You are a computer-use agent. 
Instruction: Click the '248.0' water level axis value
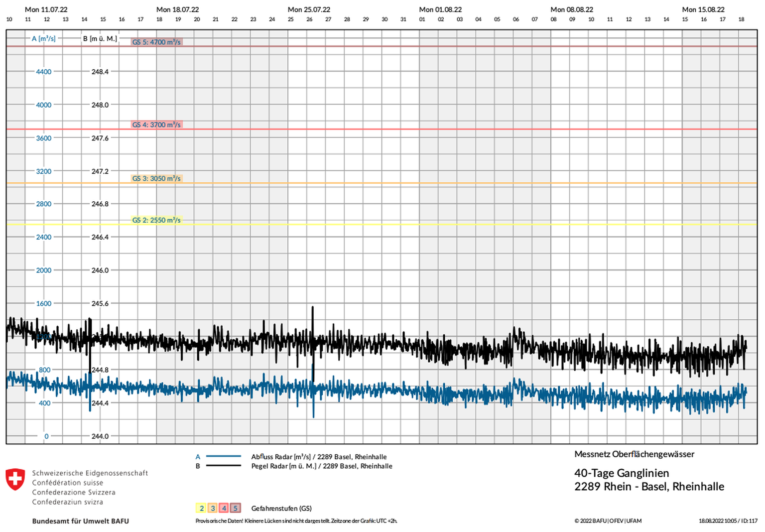[x=100, y=105]
